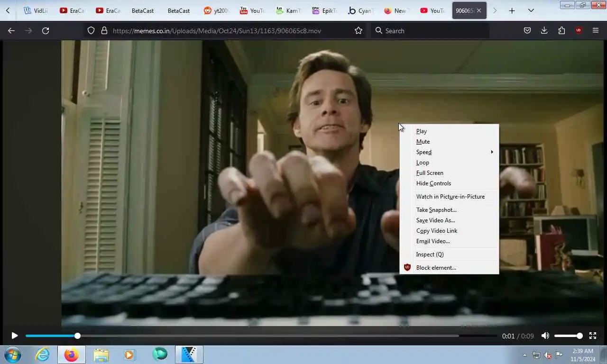Choose Mute in the context menu

tap(449, 142)
